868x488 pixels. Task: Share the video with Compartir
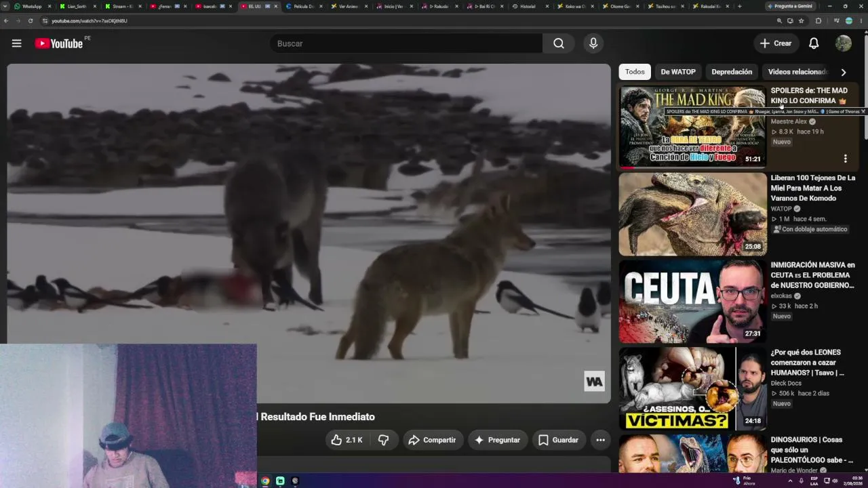(433, 440)
